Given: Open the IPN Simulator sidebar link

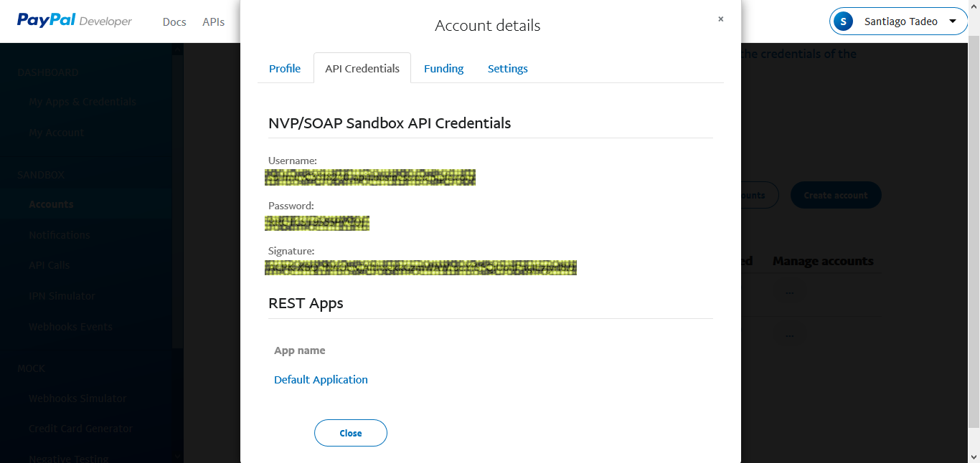Looking at the screenshot, I should pyautogui.click(x=62, y=296).
